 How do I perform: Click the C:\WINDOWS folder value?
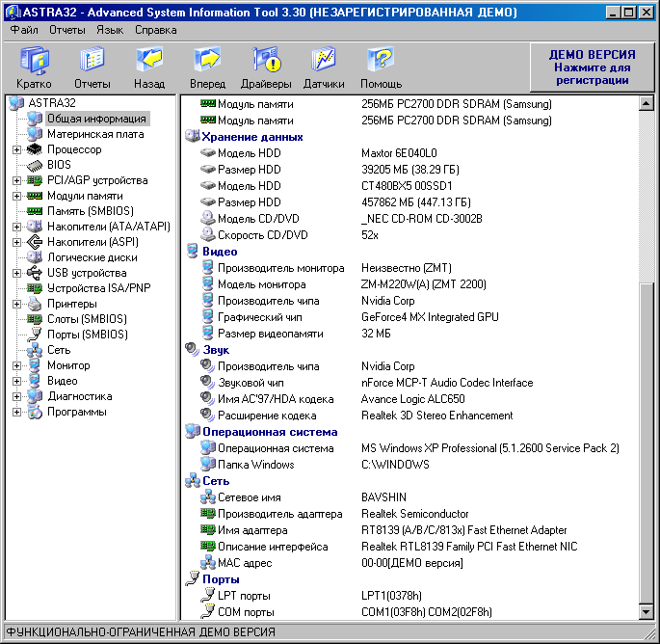tap(395, 464)
